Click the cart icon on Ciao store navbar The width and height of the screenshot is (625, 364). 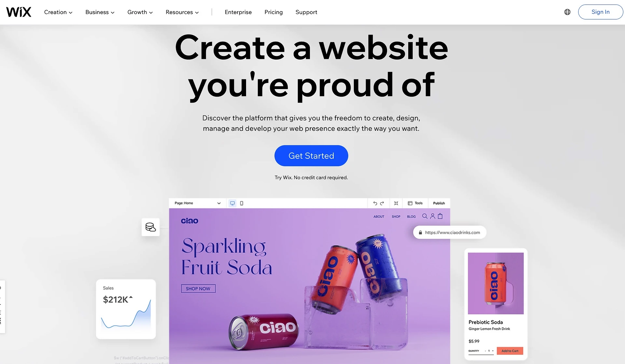click(440, 216)
